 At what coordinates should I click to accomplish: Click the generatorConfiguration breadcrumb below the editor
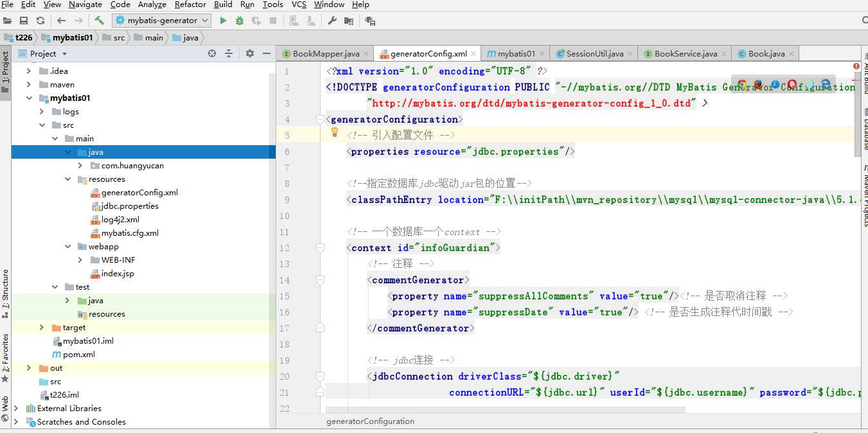click(x=370, y=421)
